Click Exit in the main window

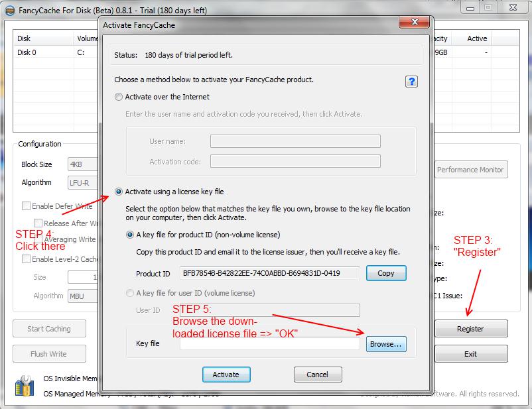pos(471,354)
